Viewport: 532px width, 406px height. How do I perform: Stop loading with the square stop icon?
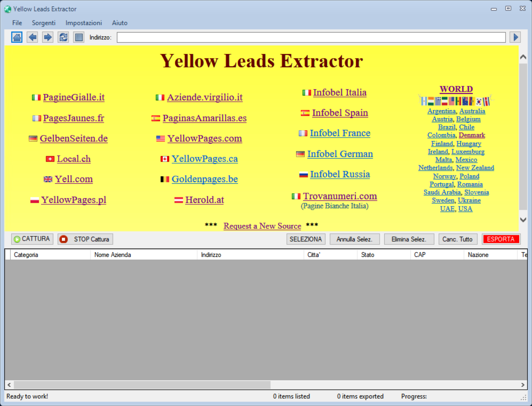click(79, 37)
